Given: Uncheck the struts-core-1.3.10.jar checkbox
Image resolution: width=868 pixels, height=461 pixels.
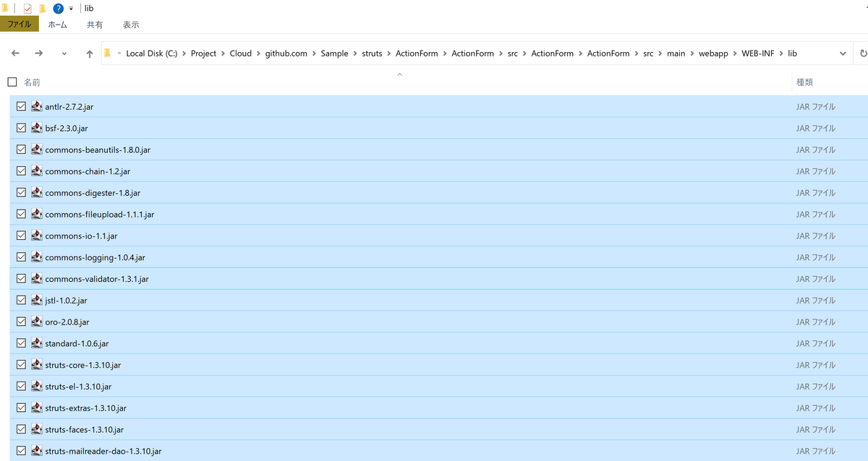Looking at the screenshot, I should (21, 365).
